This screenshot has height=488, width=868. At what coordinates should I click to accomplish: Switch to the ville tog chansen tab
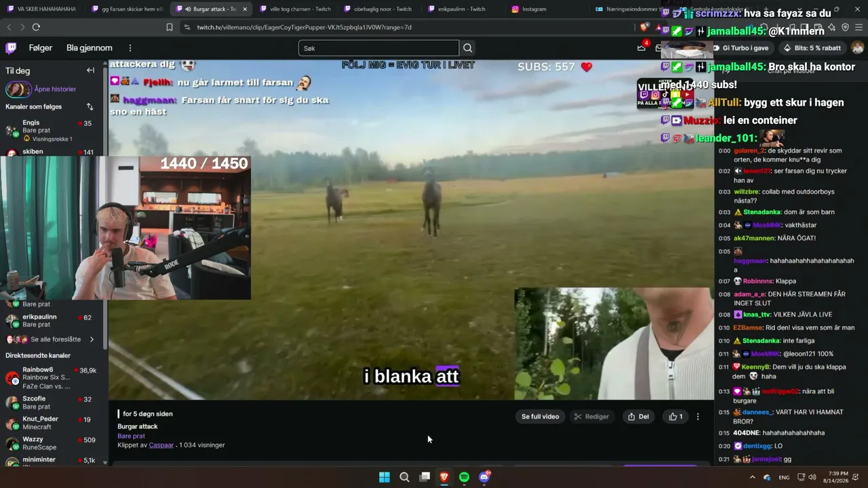(x=296, y=9)
